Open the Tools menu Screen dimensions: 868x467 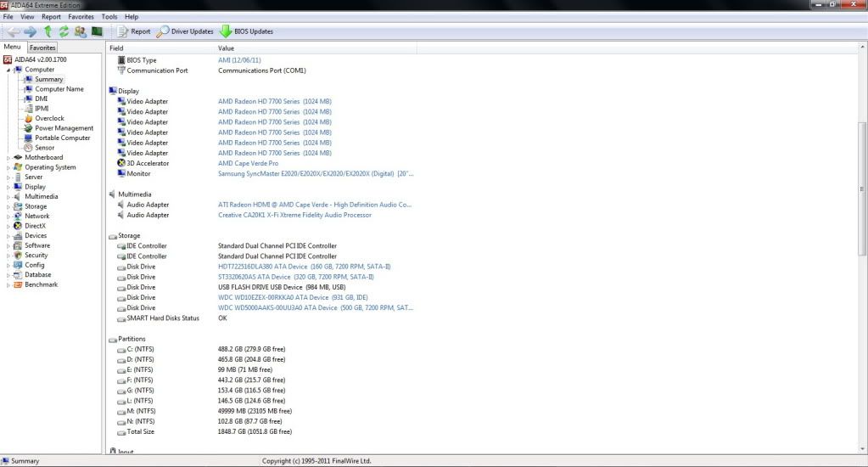(x=109, y=17)
